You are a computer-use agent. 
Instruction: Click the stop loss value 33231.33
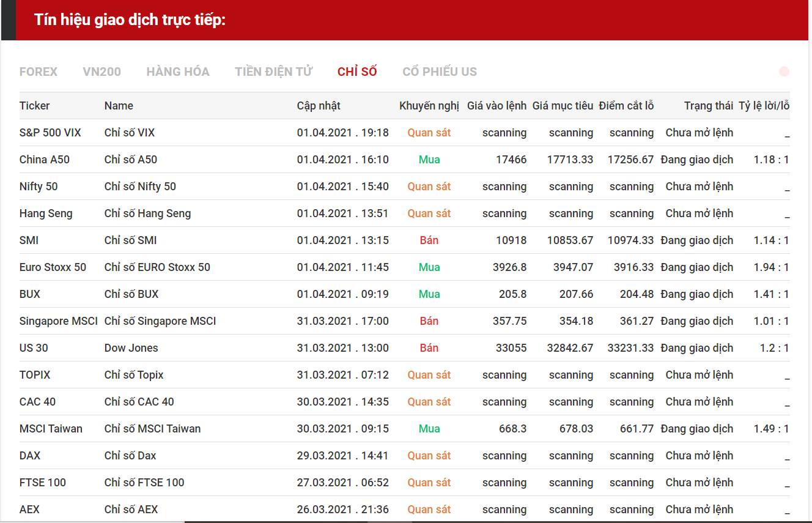(x=631, y=348)
